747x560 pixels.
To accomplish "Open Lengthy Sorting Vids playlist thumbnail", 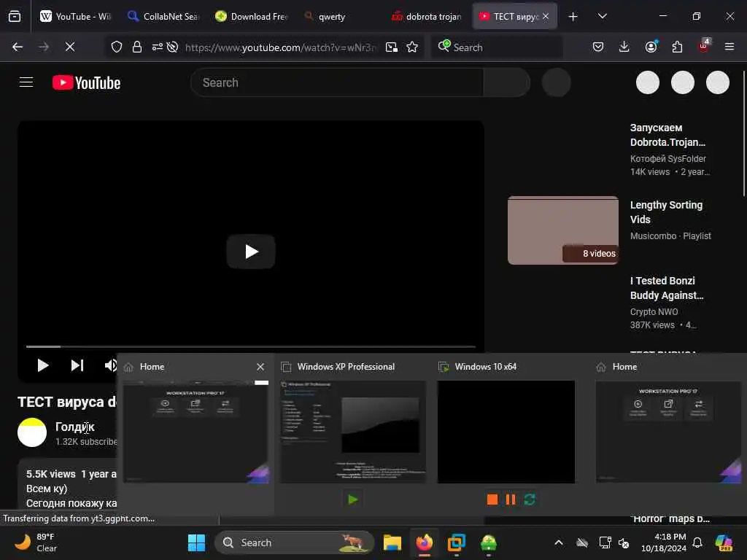I will pos(563,230).
